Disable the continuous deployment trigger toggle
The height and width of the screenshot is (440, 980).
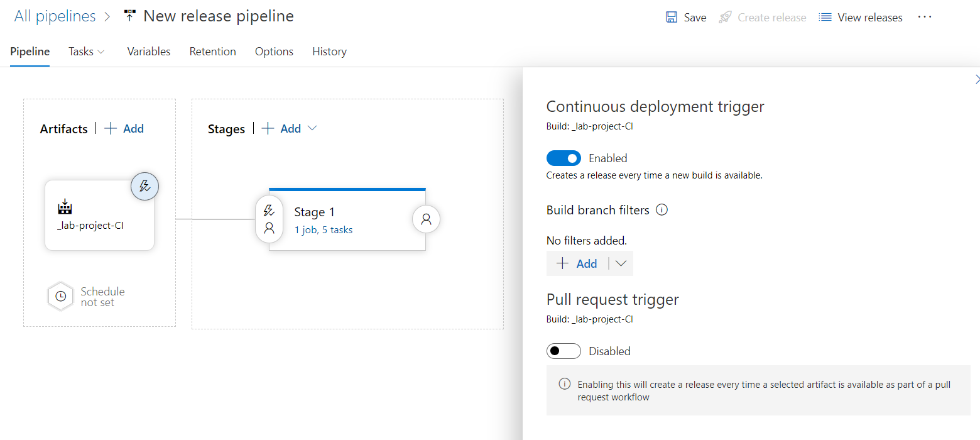(x=563, y=158)
